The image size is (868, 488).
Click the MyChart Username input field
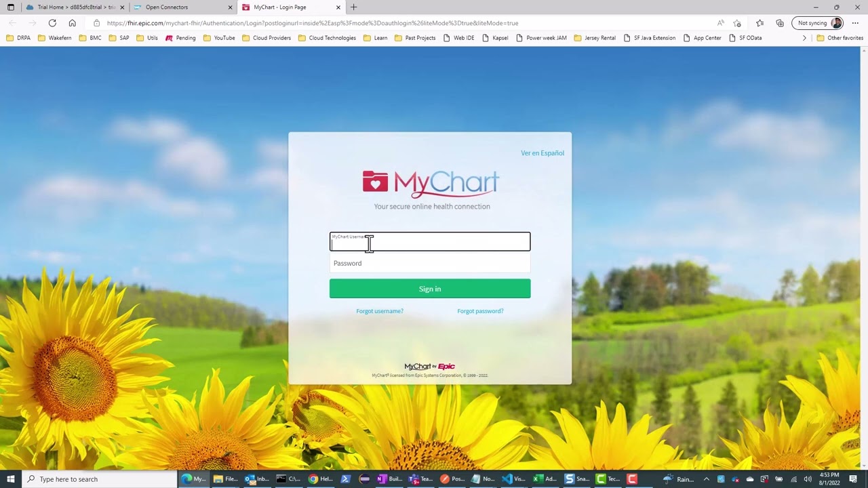pyautogui.click(x=430, y=242)
